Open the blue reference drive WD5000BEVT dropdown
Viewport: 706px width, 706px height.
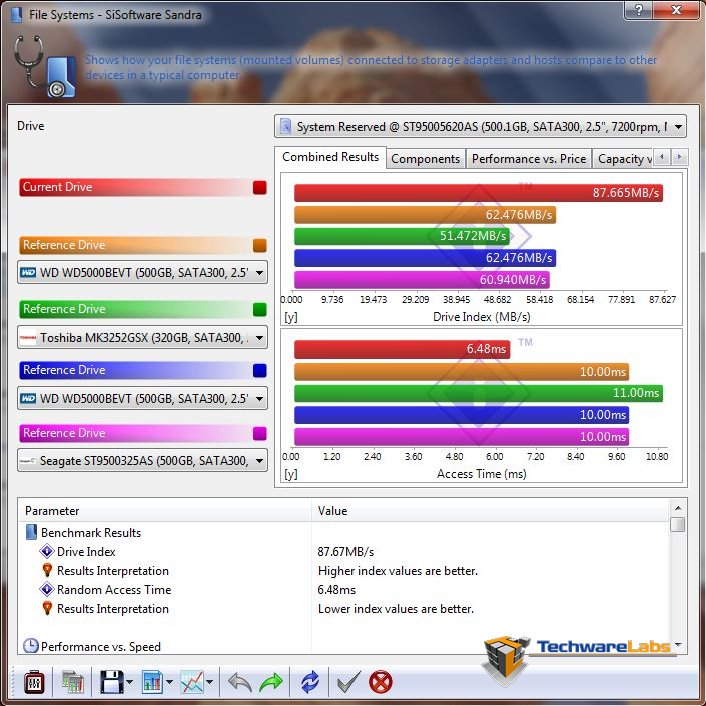(x=142, y=398)
